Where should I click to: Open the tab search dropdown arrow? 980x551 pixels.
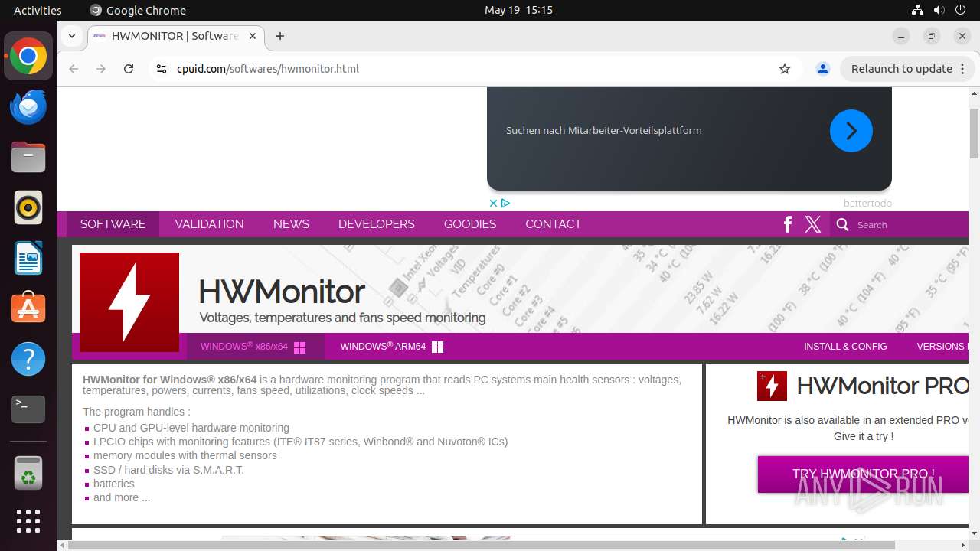[x=71, y=36]
